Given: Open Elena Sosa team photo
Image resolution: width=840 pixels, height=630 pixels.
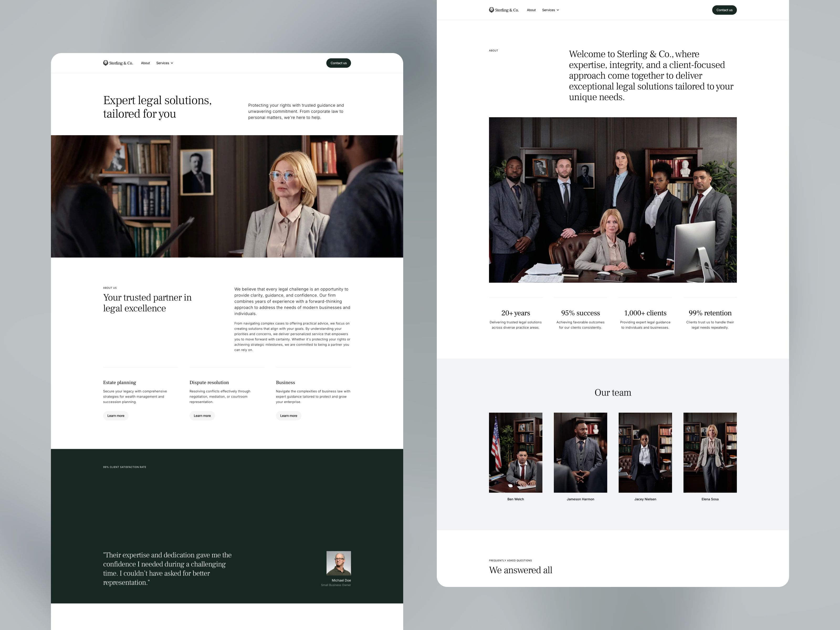Looking at the screenshot, I should (710, 452).
